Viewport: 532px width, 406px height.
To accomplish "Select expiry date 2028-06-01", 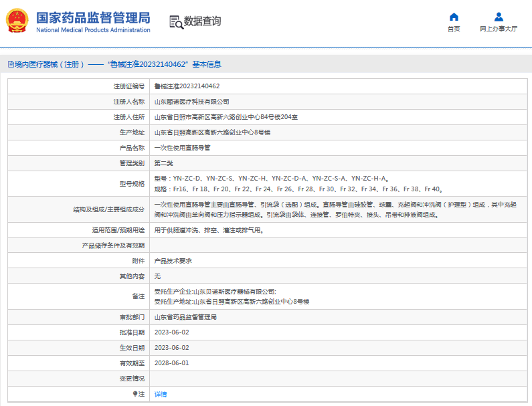I will (x=172, y=363).
